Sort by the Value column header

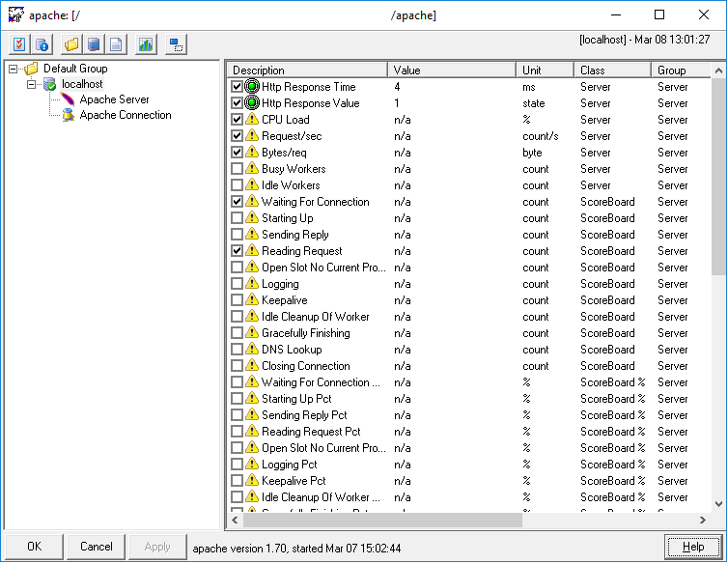point(452,70)
